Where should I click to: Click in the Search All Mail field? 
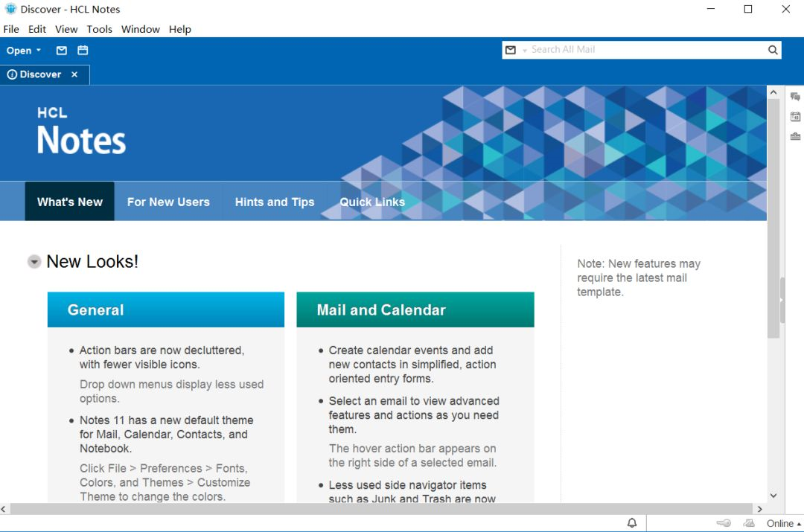coord(647,50)
